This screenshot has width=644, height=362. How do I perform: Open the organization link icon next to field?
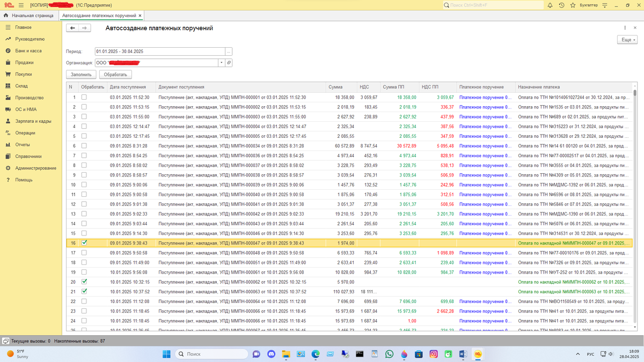point(229,63)
